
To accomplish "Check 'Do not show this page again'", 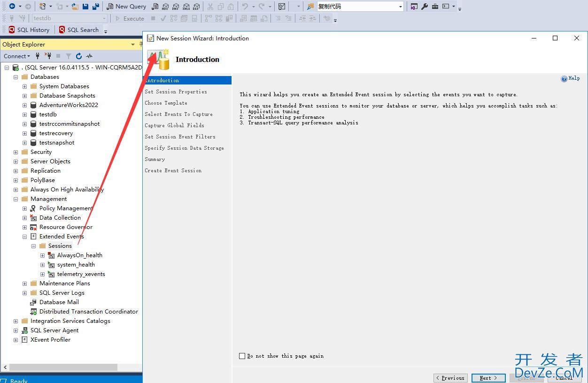I will [x=242, y=356].
